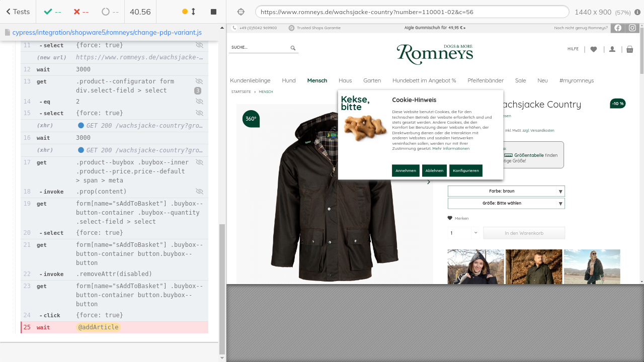
Task: Expand the Größe: Bitte wählen dropdown
Action: (x=506, y=204)
